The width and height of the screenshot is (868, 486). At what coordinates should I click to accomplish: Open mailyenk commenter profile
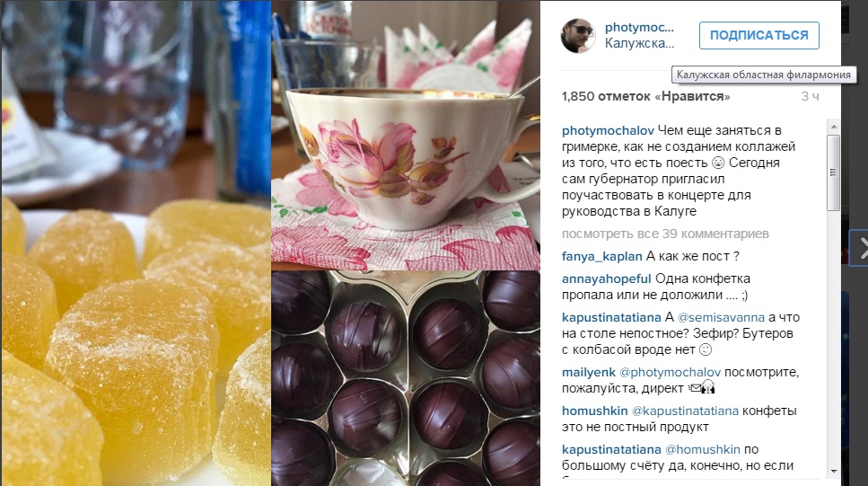tap(589, 373)
